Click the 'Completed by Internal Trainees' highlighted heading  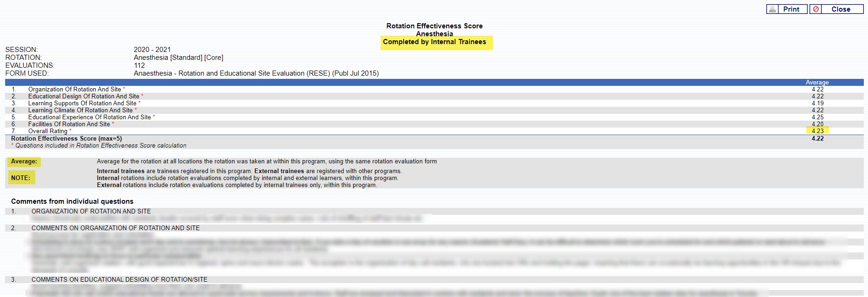coord(434,42)
